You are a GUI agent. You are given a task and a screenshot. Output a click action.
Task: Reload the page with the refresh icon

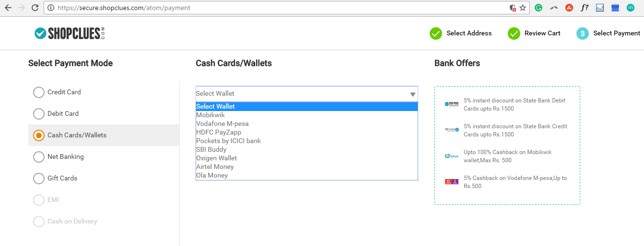35,8
